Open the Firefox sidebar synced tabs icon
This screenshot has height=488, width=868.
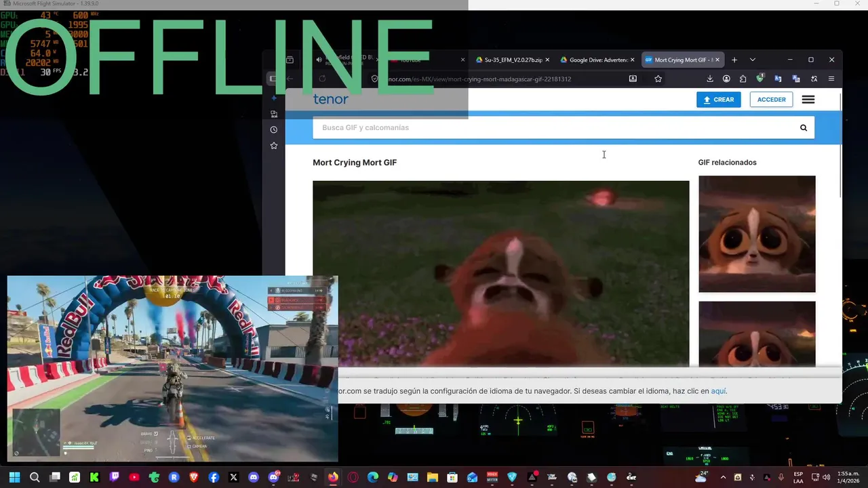pyautogui.click(x=274, y=114)
